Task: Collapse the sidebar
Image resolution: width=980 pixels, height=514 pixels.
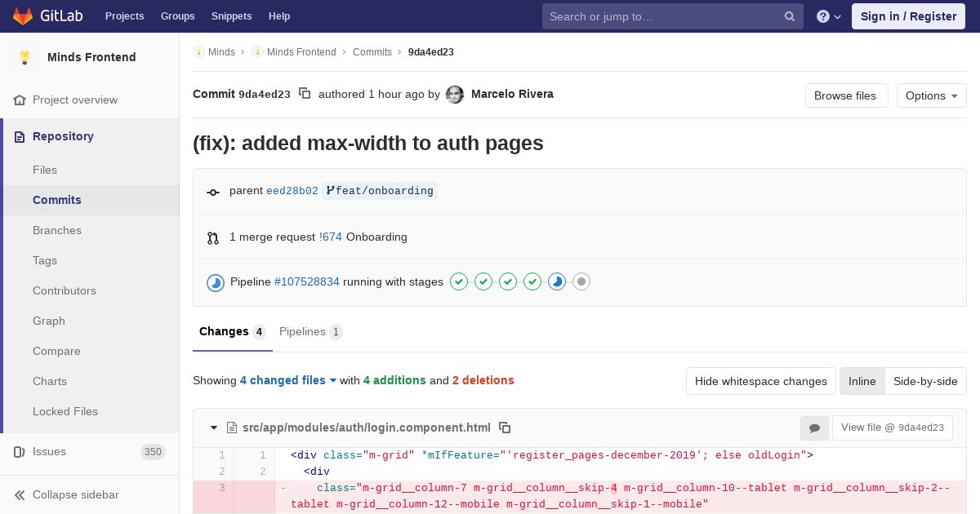Action: click(x=75, y=494)
